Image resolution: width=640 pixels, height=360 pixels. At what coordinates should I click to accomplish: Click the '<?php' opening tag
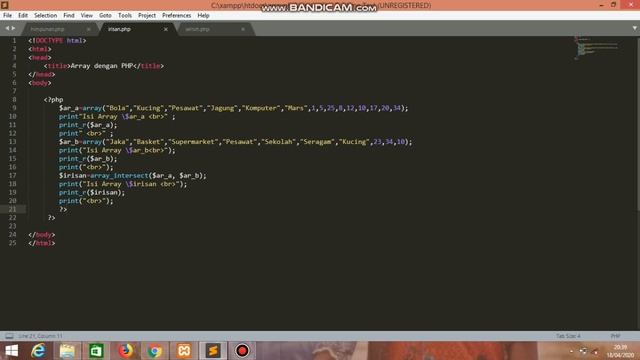point(53,100)
